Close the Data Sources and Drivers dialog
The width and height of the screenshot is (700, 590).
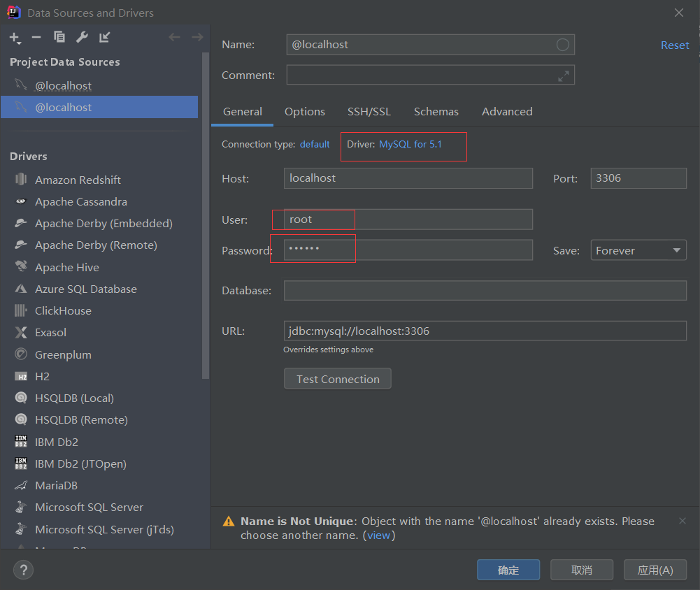point(678,13)
